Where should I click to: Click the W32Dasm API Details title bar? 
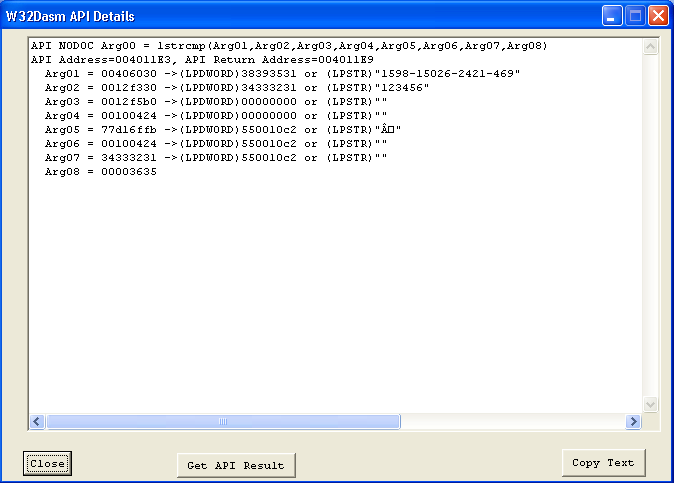tap(301, 16)
